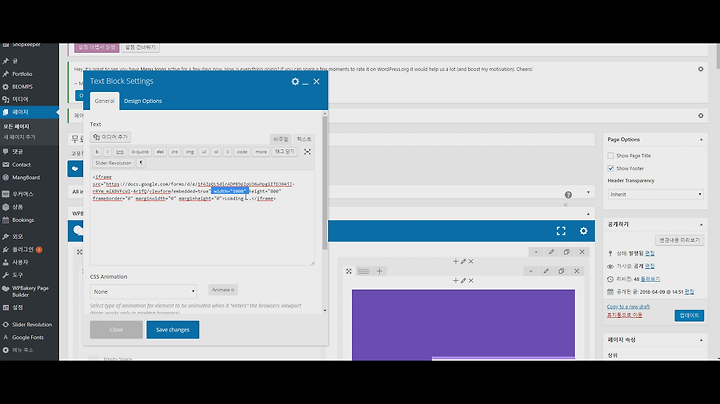Click the paragraph mark button in editor

point(141,163)
